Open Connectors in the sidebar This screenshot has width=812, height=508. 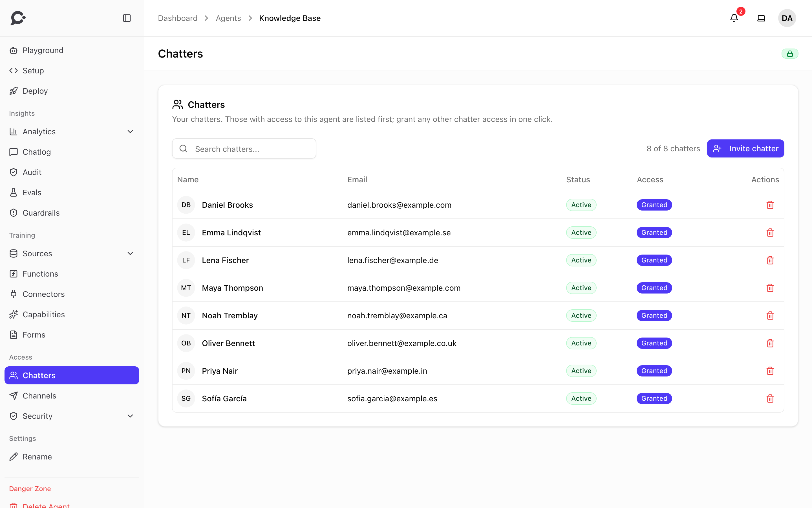pyautogui.click(x=72, y=294)
